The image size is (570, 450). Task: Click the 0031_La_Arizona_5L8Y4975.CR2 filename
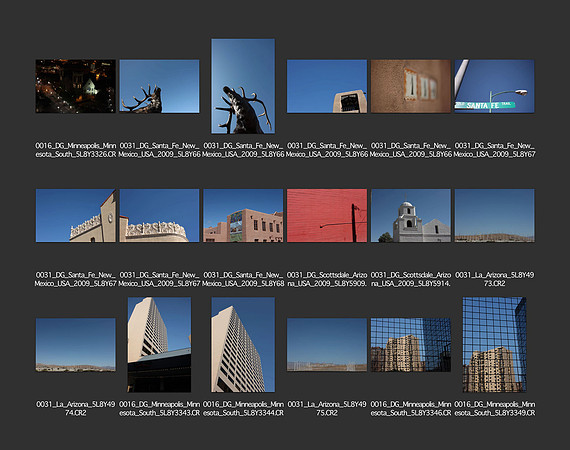pos(327,409)
